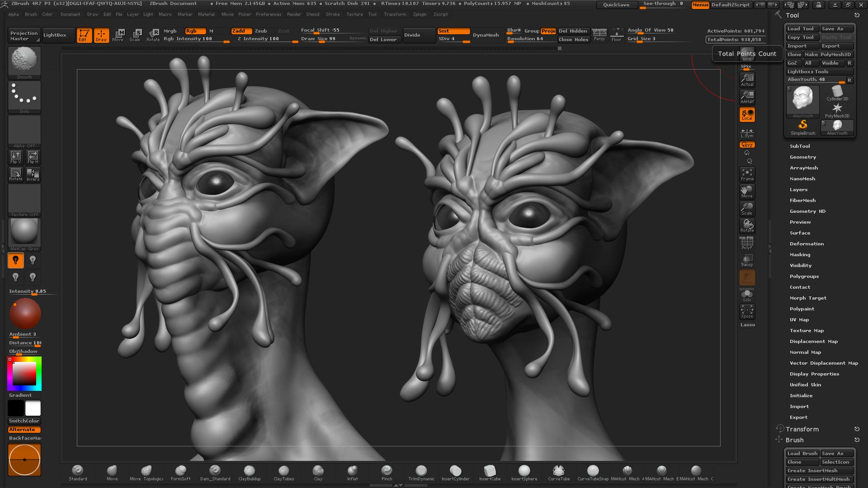Open the Alpha menu
Screen dimensions: 868x488
[14, 14]
